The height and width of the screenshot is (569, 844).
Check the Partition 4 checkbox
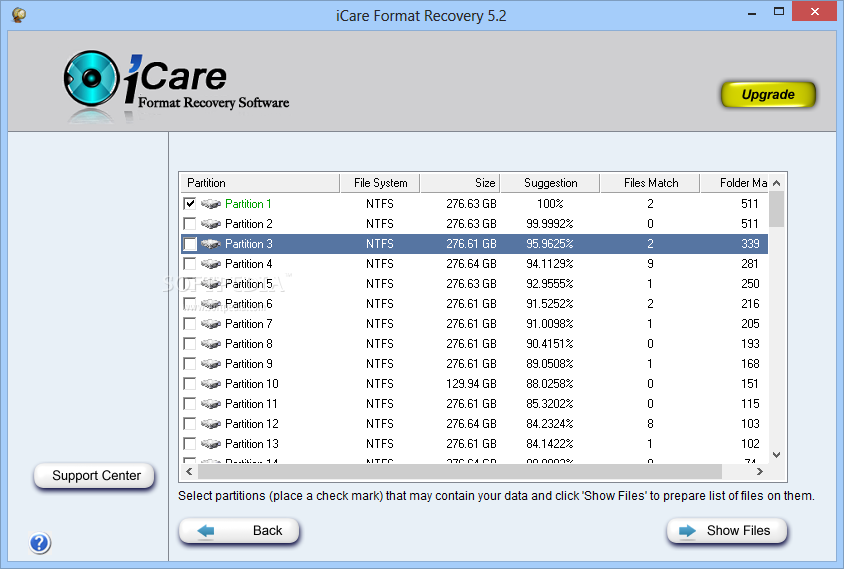[x=189, y=264]
